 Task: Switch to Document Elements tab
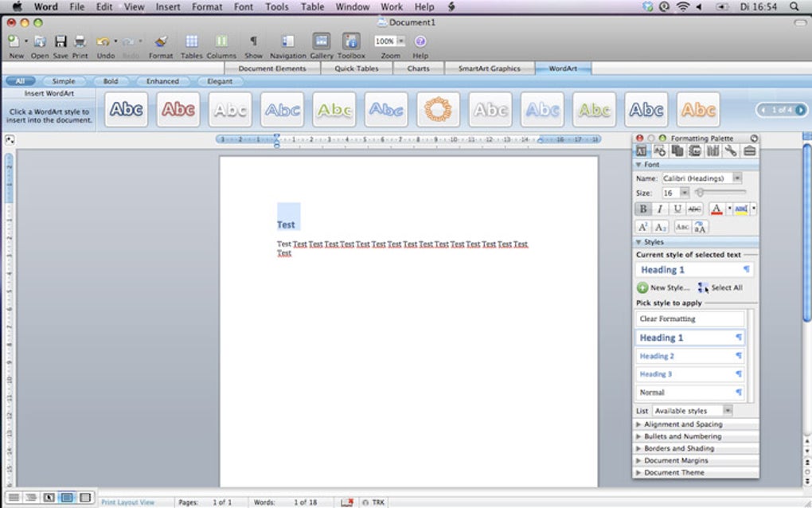272,68
